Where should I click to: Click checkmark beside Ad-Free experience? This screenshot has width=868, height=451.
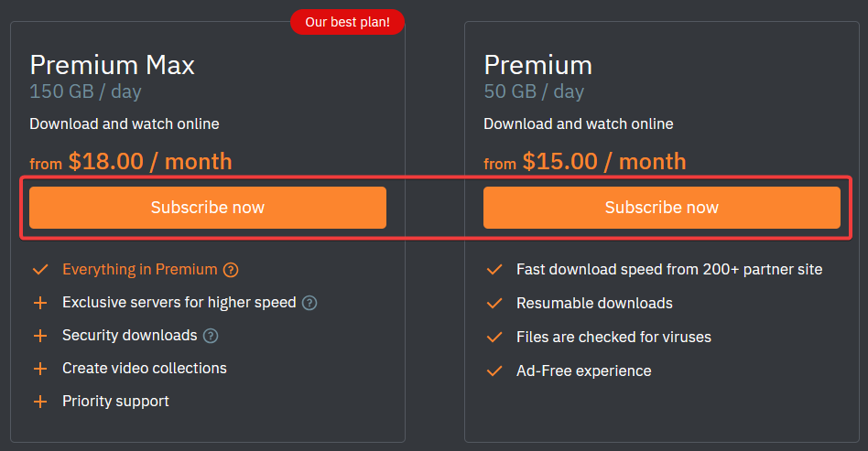(x=494, y=371)
